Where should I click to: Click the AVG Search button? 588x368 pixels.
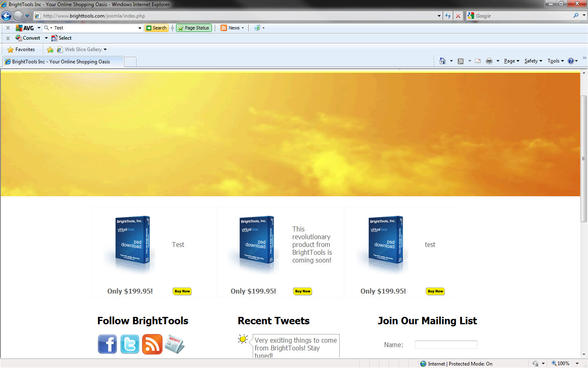156,28
